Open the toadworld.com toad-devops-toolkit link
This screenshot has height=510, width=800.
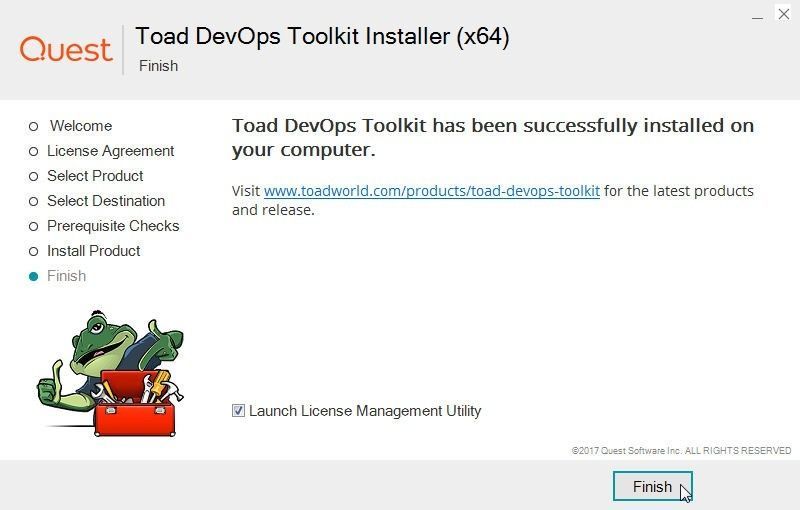coord(432,191)
